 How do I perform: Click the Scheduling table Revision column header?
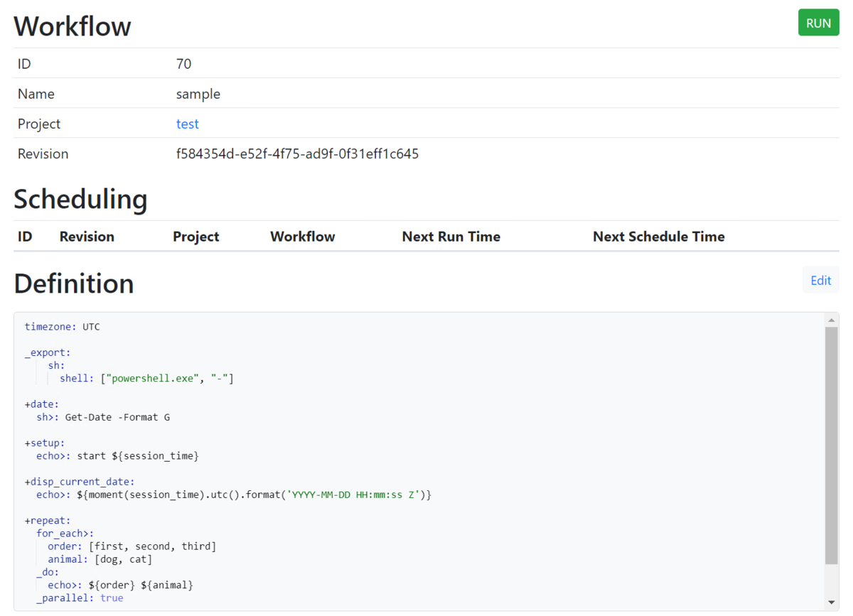(87, 237)
